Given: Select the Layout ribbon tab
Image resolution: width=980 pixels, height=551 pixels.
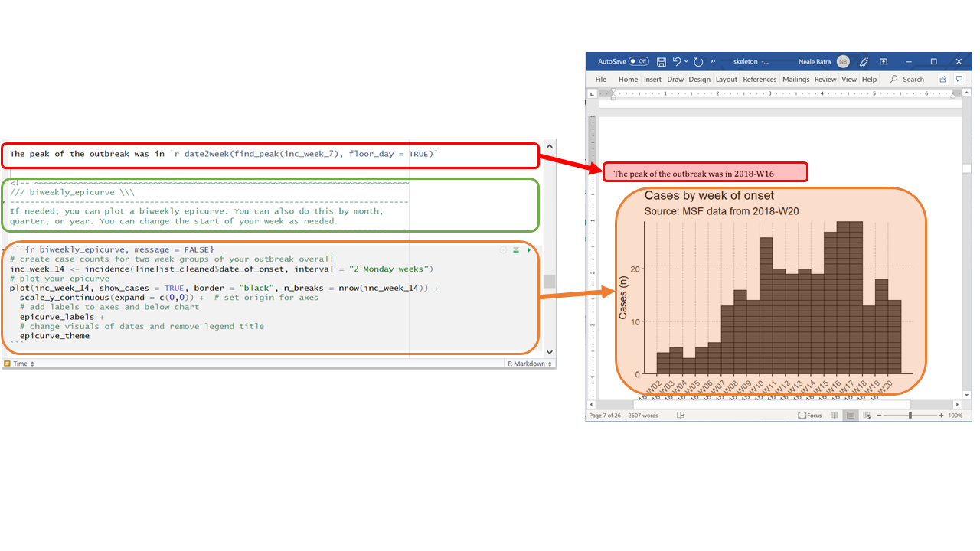Looking at the screenshot, I should pyautogui.click(x=726, y=79).
